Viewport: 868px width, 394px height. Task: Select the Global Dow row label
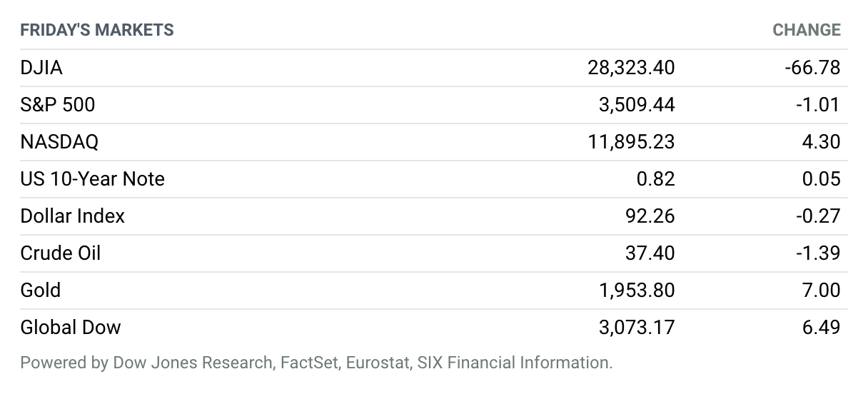click(x=71, y=328)
